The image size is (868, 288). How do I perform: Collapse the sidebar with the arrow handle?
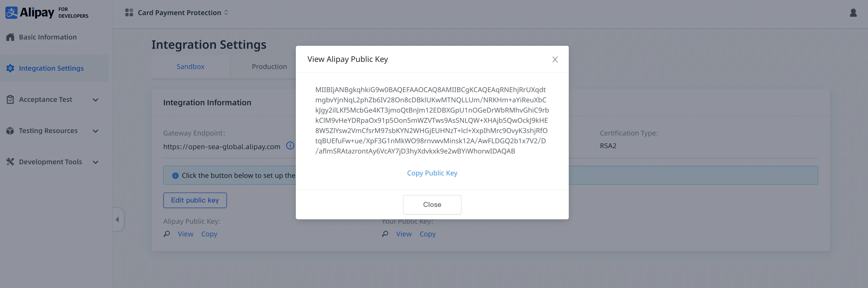tap(118, 220)
